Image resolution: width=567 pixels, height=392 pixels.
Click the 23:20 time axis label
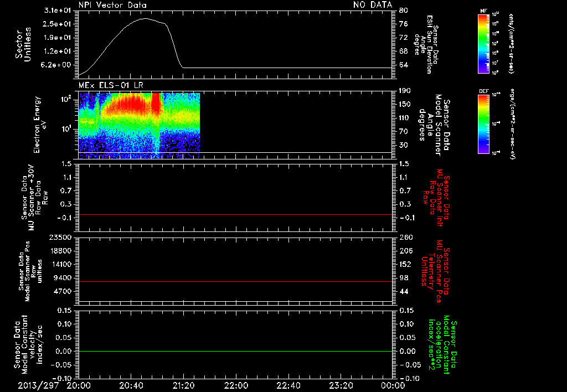pos(341,386)
